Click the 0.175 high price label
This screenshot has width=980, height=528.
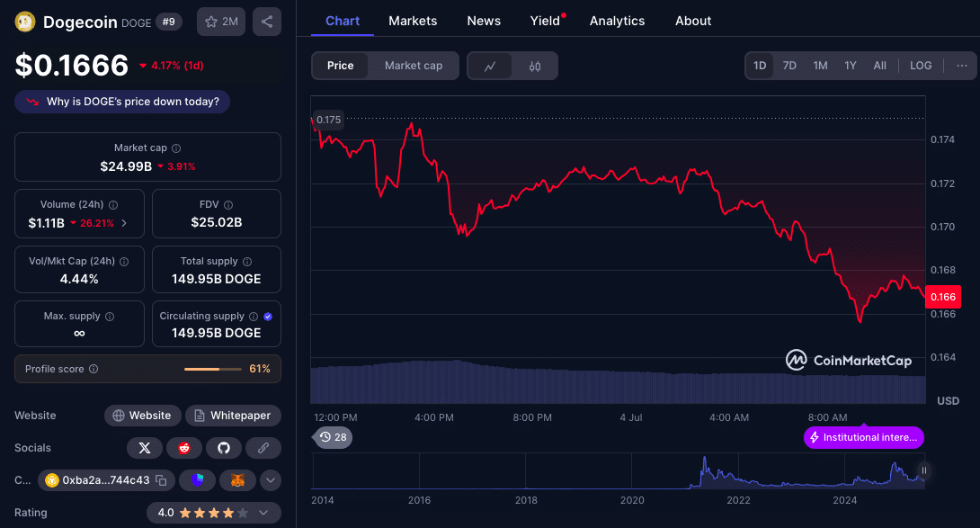point(328,120)
